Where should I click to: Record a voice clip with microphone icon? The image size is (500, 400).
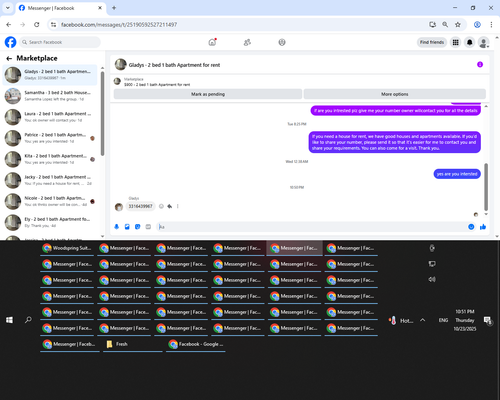(117, 227)
